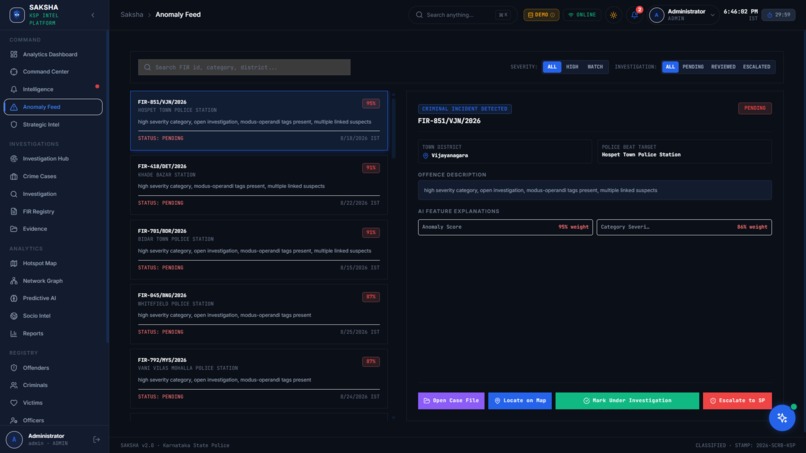Open Investigation search page
Viewport: 806px width, 453px height.
39,194
